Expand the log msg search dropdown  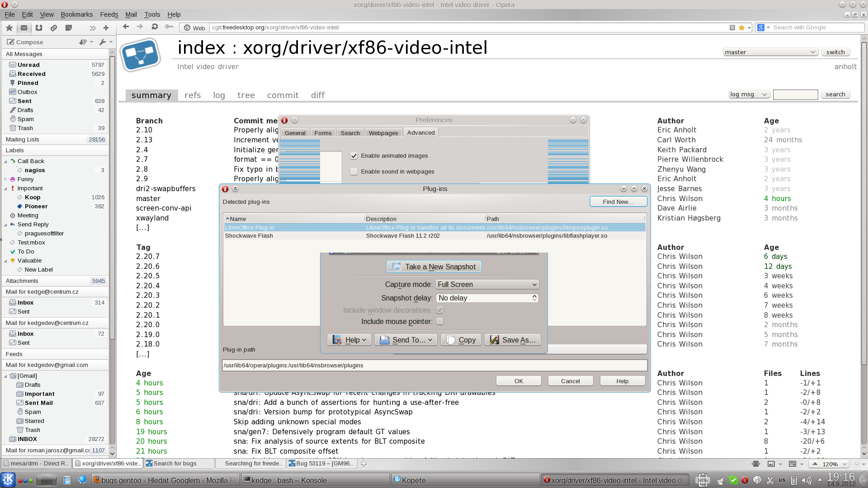(x=749, y=94)
